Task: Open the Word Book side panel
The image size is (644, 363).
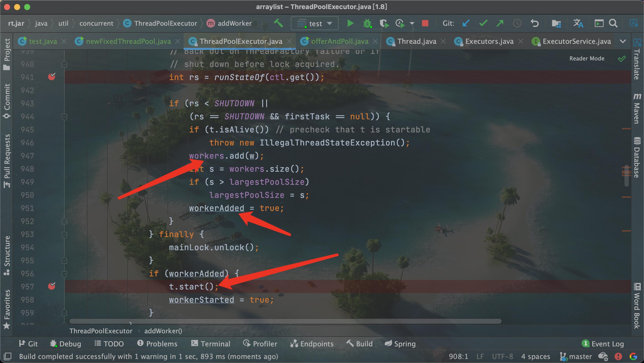Action: 637,306
